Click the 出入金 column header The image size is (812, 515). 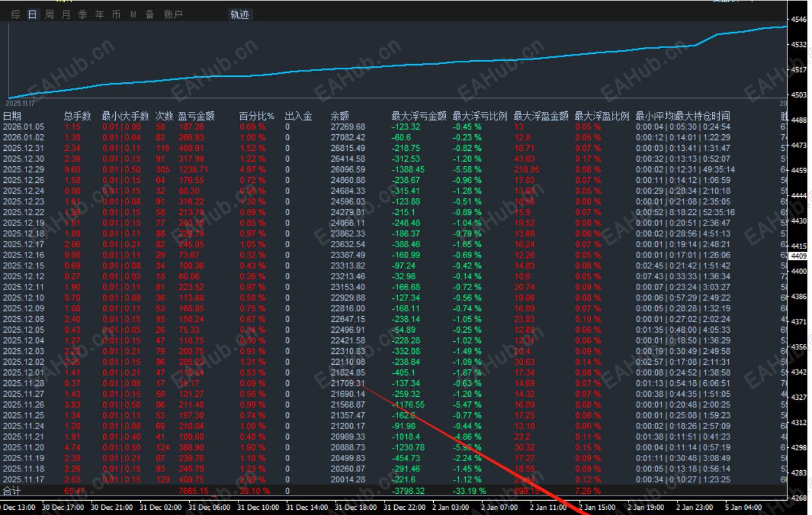298,116
